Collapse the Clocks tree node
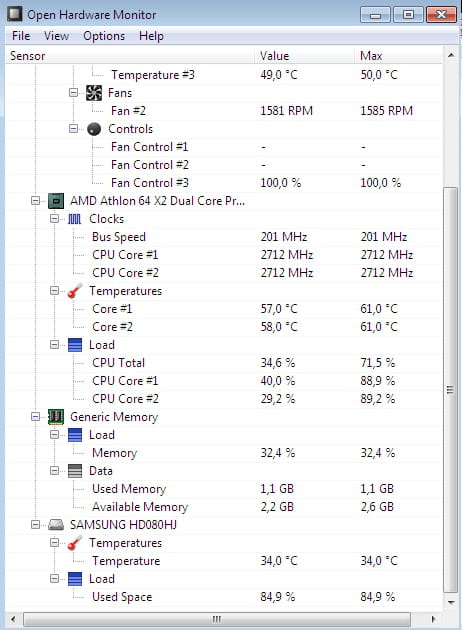The image size is (462, 630). (x=54, y=219)
